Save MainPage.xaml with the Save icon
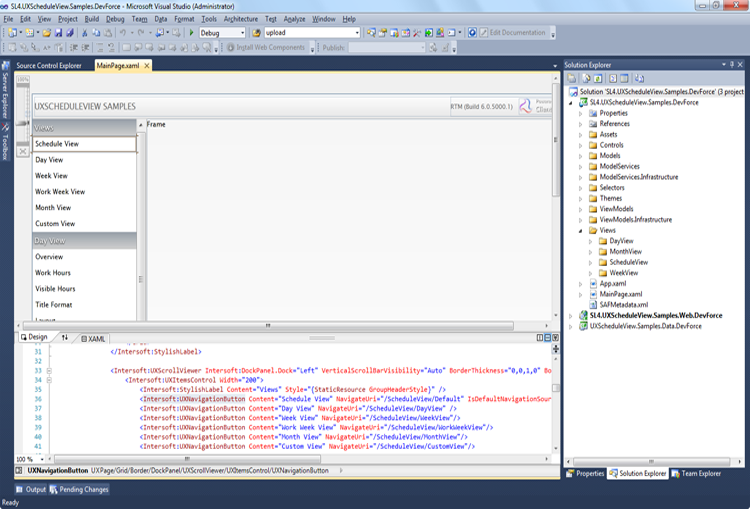750x509 pixels. point(58,33)
